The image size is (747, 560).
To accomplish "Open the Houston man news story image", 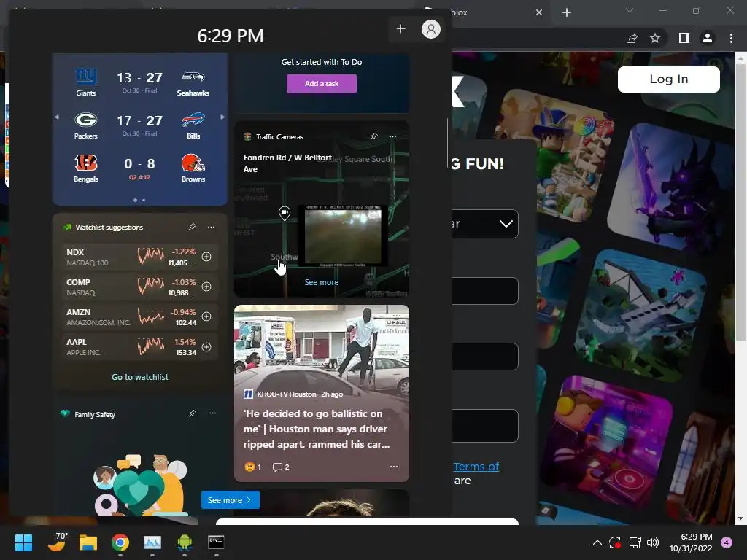I will pos(322,346).
